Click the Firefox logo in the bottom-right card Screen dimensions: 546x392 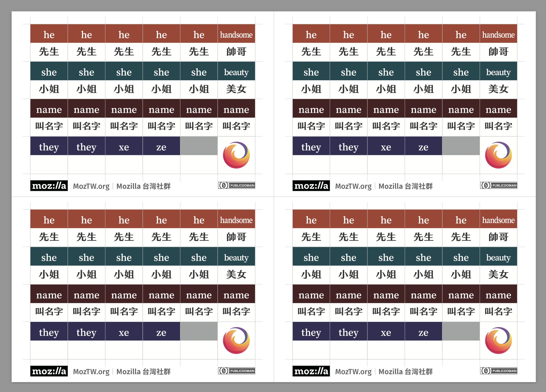498,340
